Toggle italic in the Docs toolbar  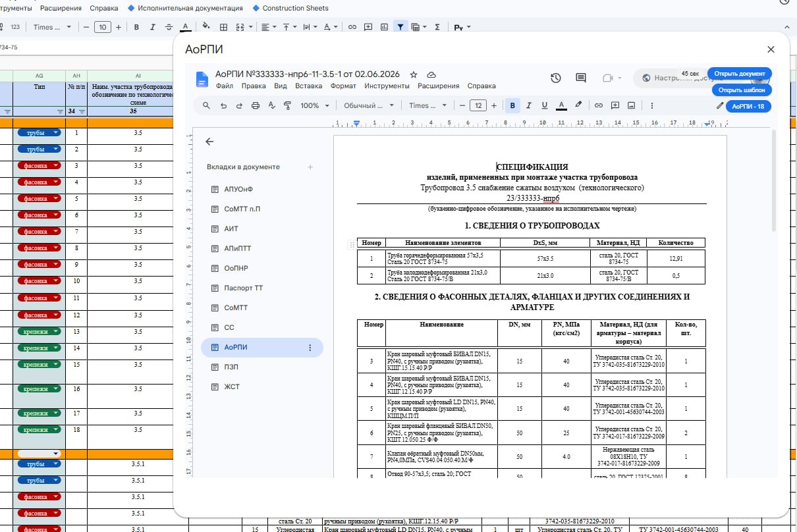pyautogui.click(x=528, y=105)
